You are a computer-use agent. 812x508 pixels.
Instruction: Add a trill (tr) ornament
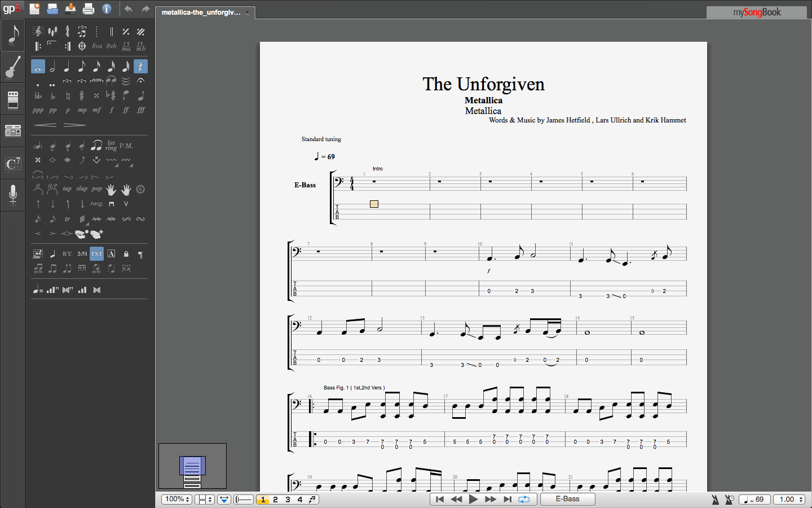point(67,219)
